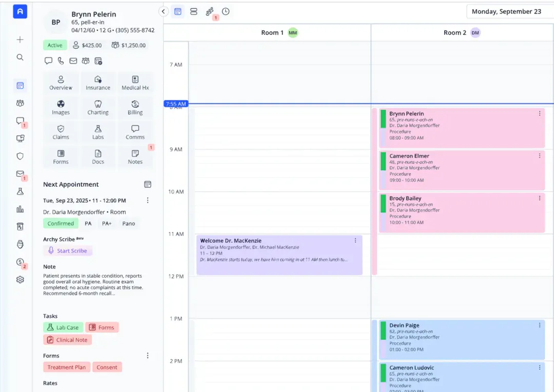Click the phone call icon under patient status

pos(61,61)
